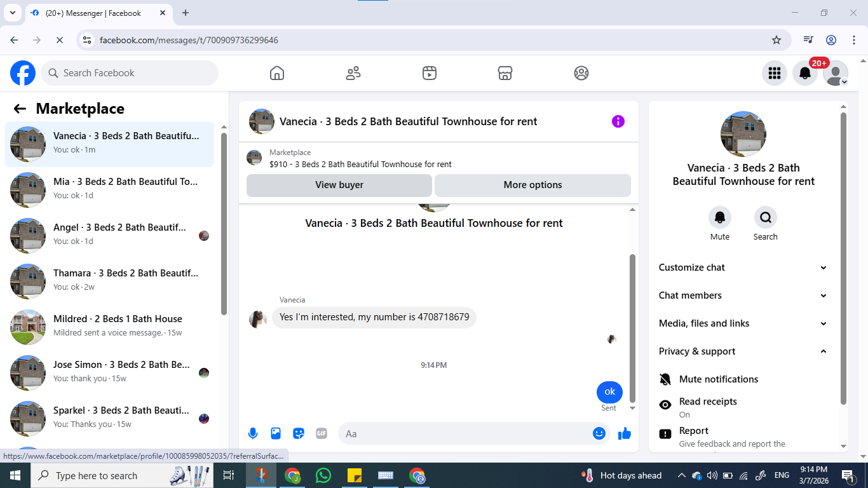868x488 pixels.
Task: Click More options button
Action: pyautogui.click(x=532, y=185)
